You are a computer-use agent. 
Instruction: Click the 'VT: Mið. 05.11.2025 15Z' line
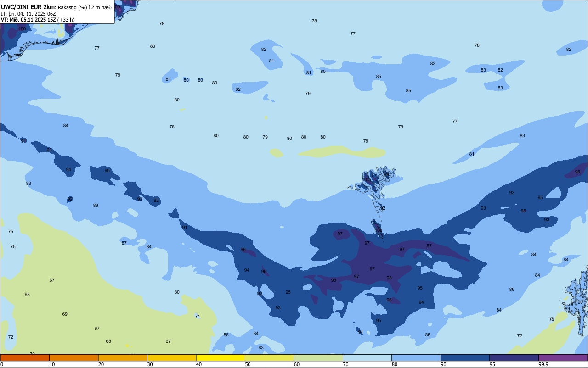point(28,20)
